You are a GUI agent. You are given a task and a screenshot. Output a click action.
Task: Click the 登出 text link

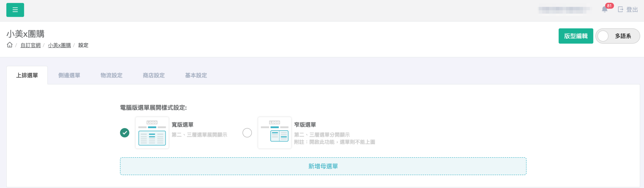coord(632,10)
